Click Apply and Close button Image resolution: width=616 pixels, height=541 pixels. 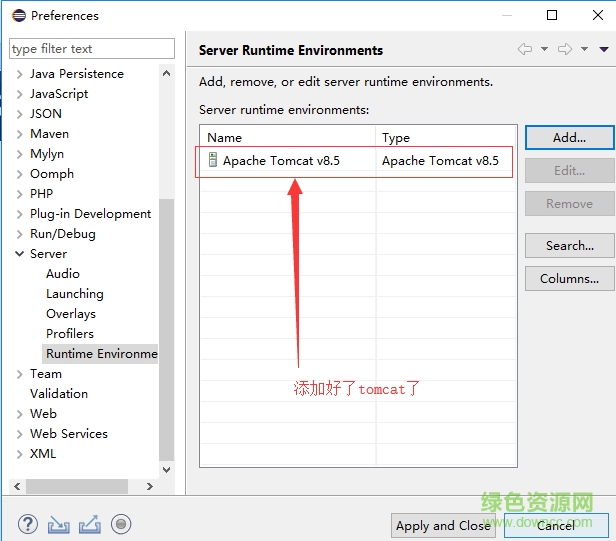(443, 525)
